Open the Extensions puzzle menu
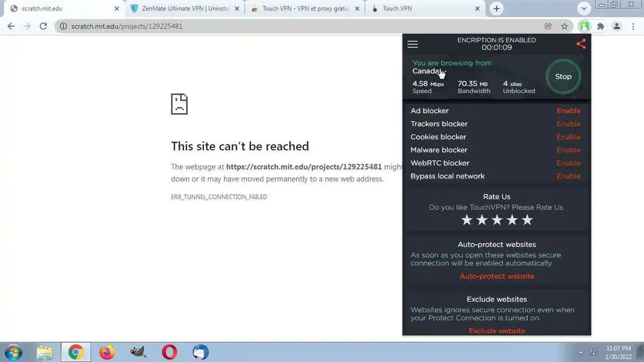The image size is (644, 362). (x=600, y=26)
